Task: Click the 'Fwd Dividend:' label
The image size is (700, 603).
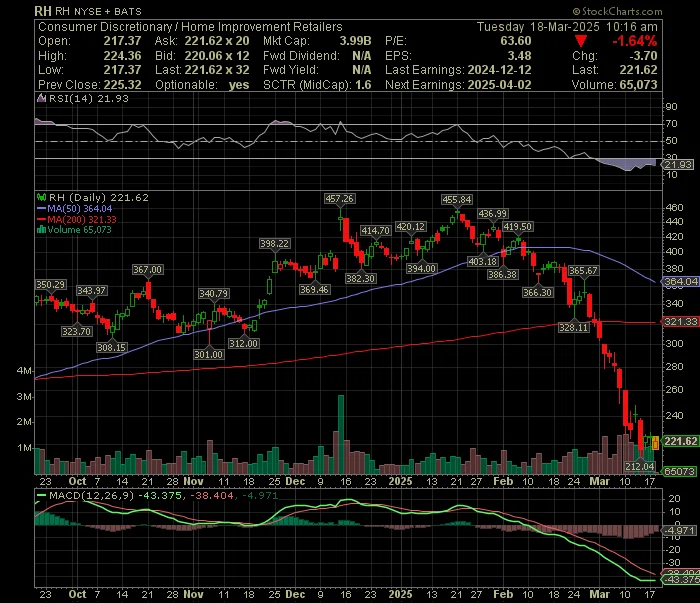Action: click(301, 56)
